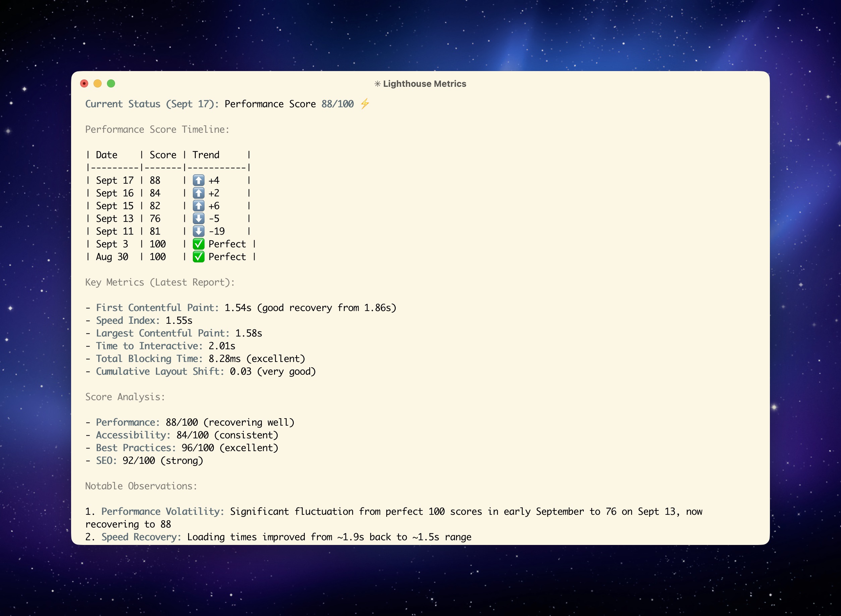Click 'First Contentful Paint:' label
The image size is (841, 616).
[x=158, y=308]
